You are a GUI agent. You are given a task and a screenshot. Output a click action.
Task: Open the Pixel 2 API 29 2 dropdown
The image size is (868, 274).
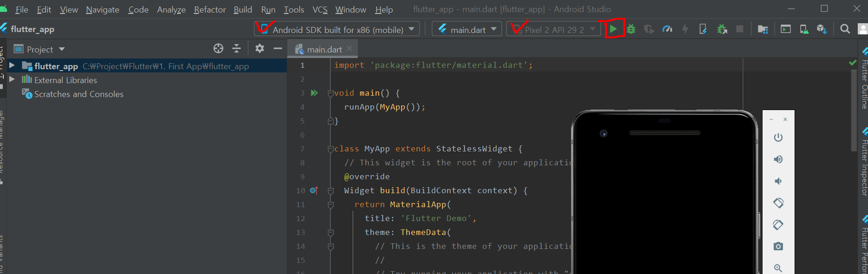[x=554, y=29]
